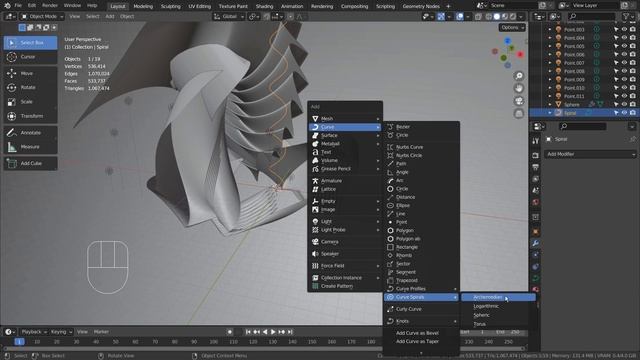Open Playback dropdown in timeline
Viewport: 640px width, 360px height.
[34, 332]
